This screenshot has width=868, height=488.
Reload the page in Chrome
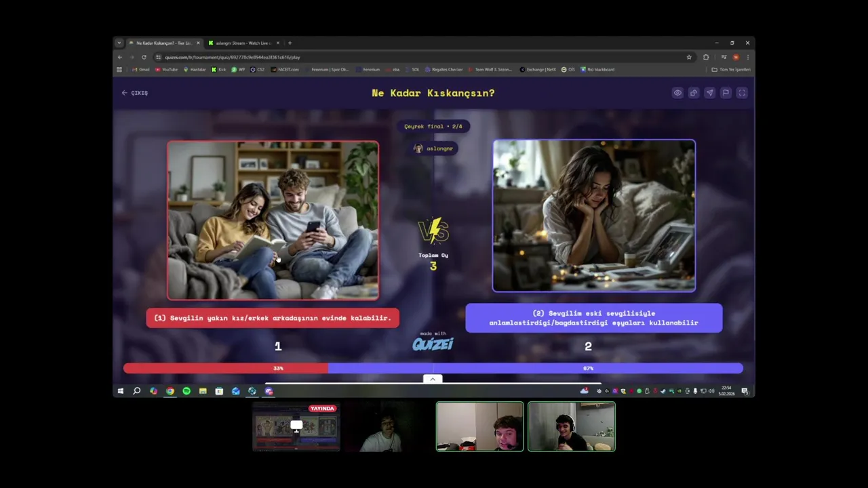144,57
